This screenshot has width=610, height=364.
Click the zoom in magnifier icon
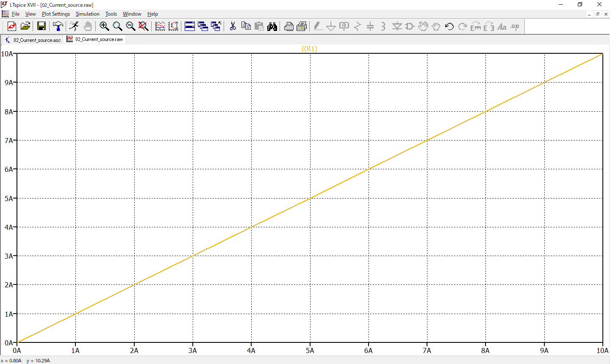pyautogui.click(x=104, y=27)
